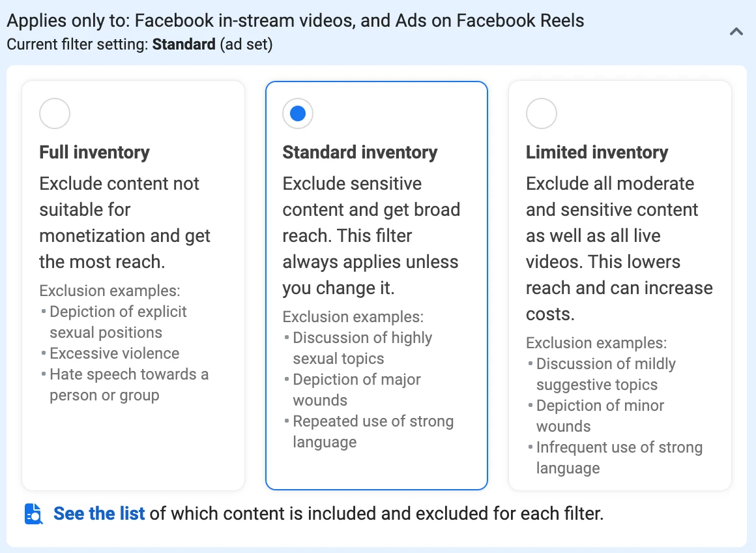
Task: Open the "See the list" link
Action: tap(99, 514)
